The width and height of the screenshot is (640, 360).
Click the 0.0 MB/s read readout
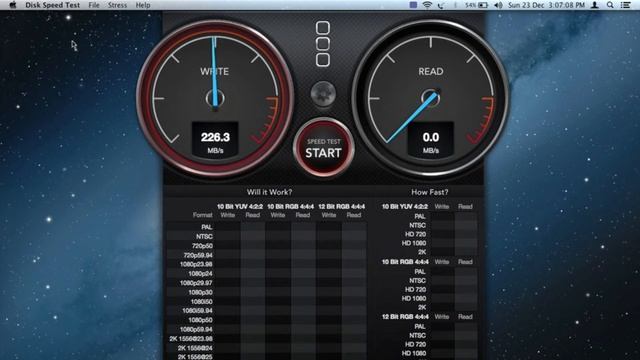coord(431,140)
